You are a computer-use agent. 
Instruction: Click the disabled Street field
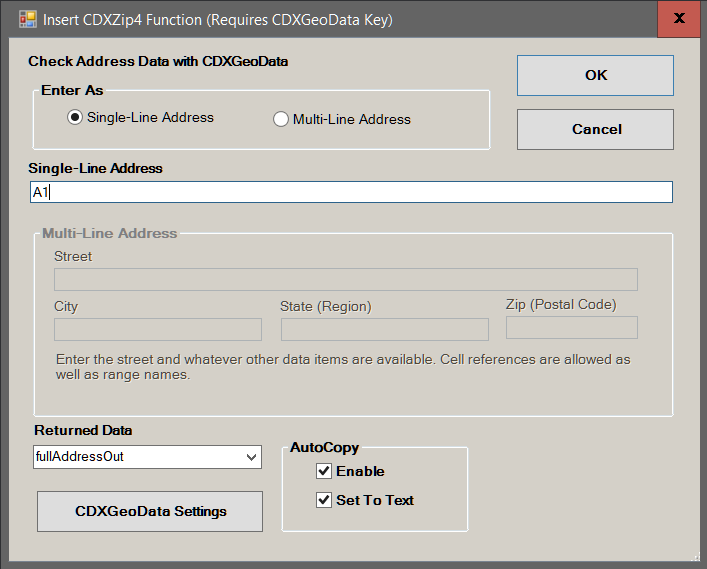[x=346, y=280]
